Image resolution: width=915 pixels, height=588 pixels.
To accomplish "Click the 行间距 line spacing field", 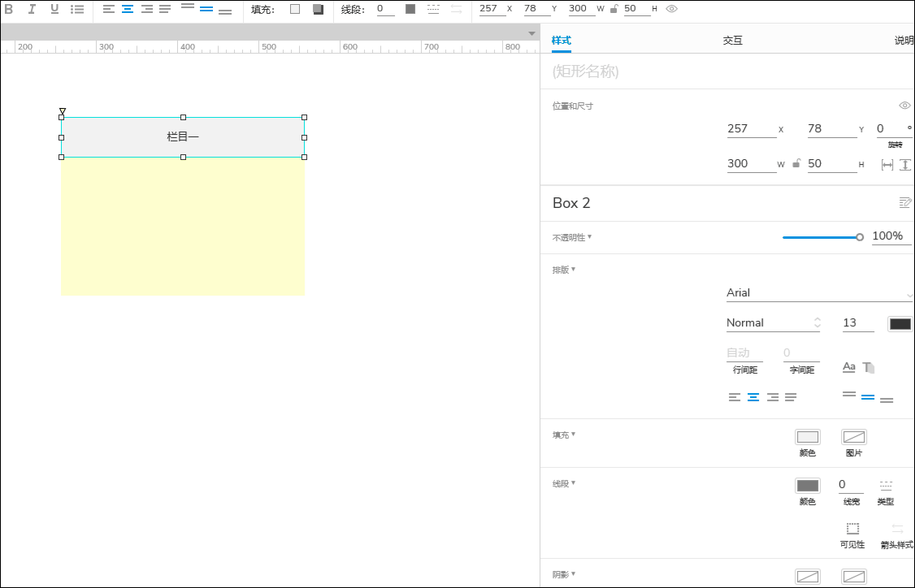I will (x=744, y=353).
